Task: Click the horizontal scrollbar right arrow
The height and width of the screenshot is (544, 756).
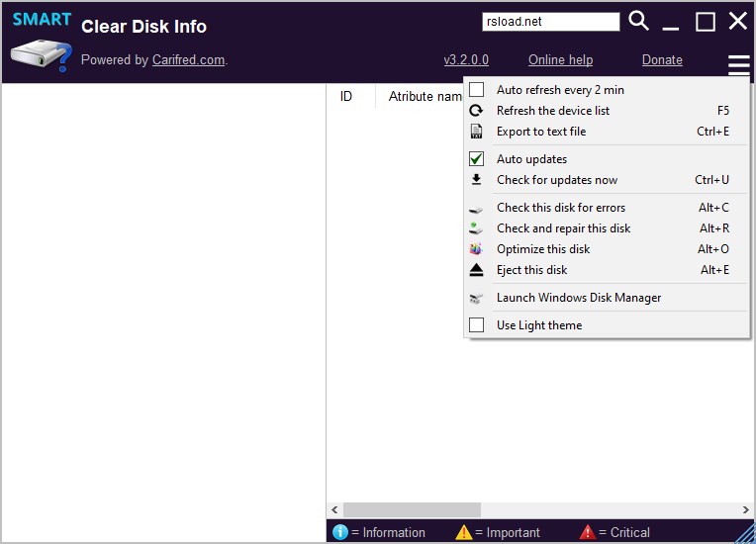Action: 745,509
